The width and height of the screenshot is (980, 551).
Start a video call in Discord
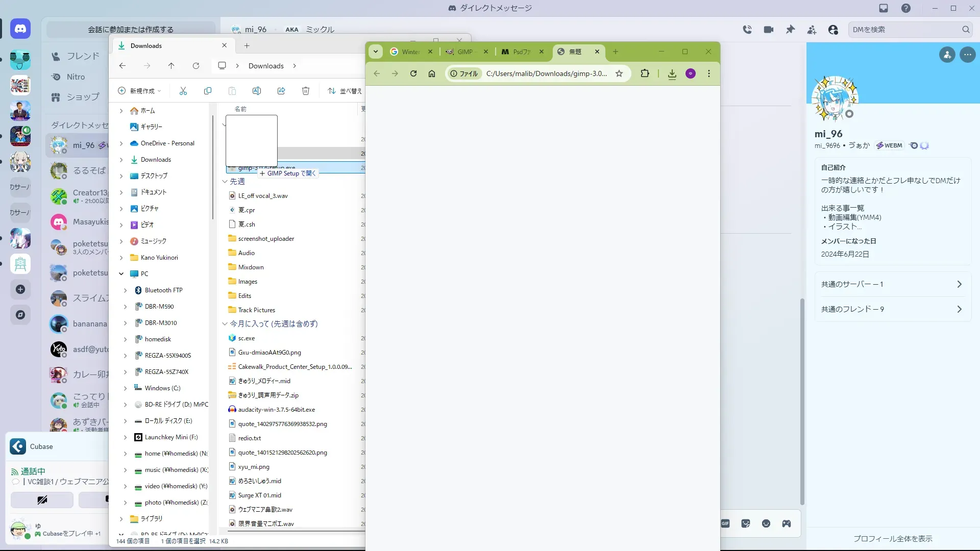coord(769,30)
